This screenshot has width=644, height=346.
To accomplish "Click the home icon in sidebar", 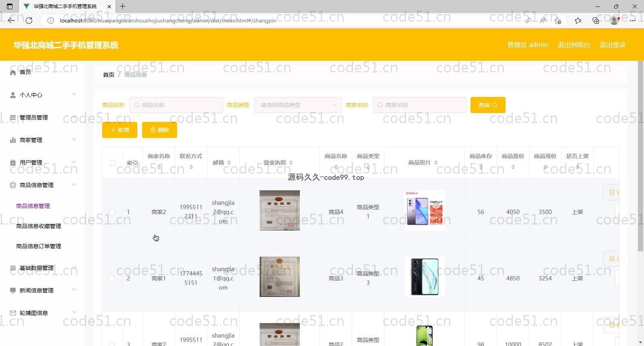I will click(x=13, y=72).
